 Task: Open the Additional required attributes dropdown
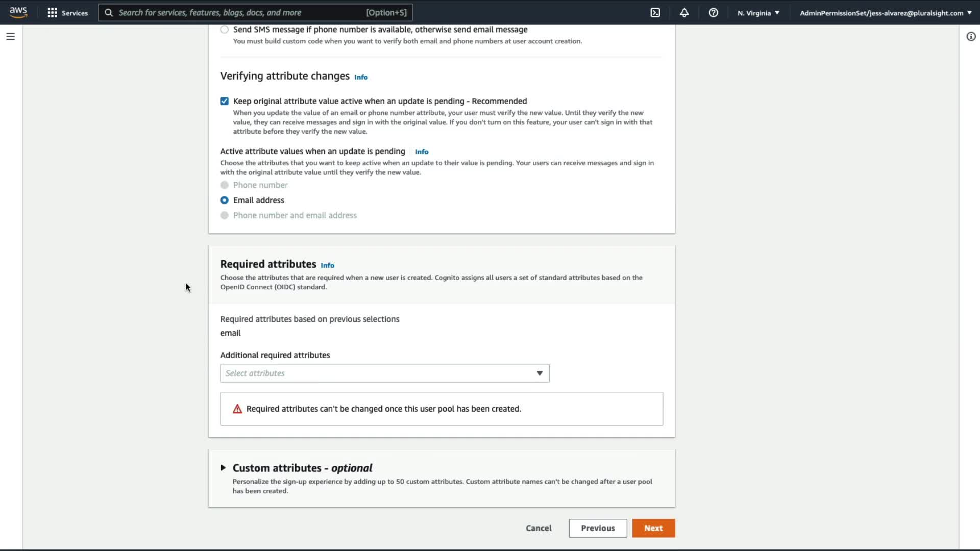384,373
